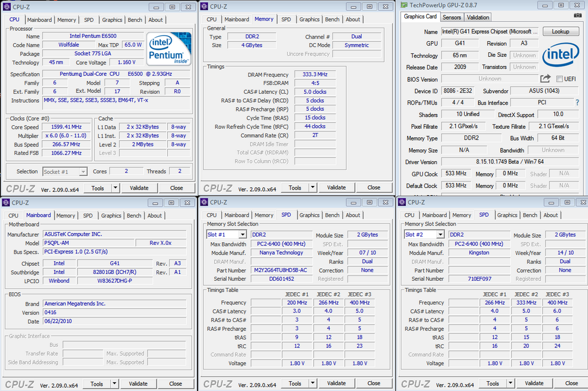Click the Pixel Fillrate value "2.1 GPixel/s"

[463, 126]
